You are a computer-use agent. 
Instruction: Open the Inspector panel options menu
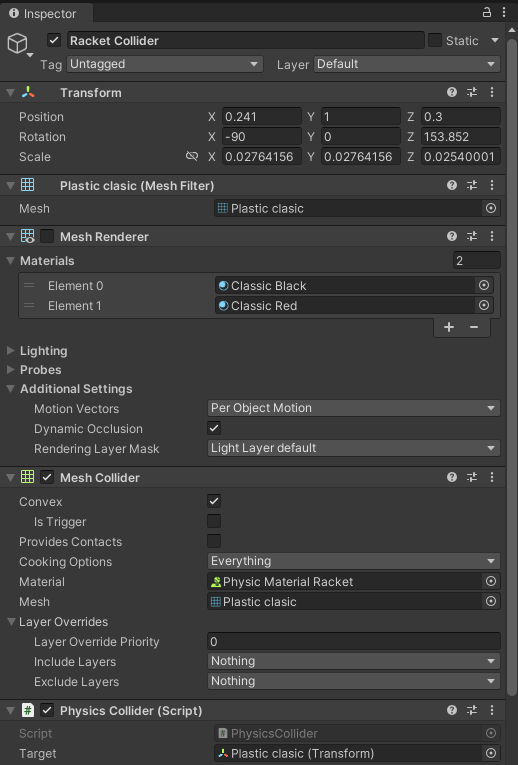(x=504, y=13)
